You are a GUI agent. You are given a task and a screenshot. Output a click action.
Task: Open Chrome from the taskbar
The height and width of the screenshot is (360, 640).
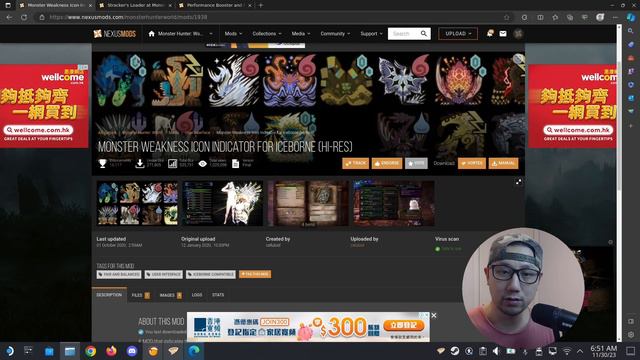pos(91,351)
